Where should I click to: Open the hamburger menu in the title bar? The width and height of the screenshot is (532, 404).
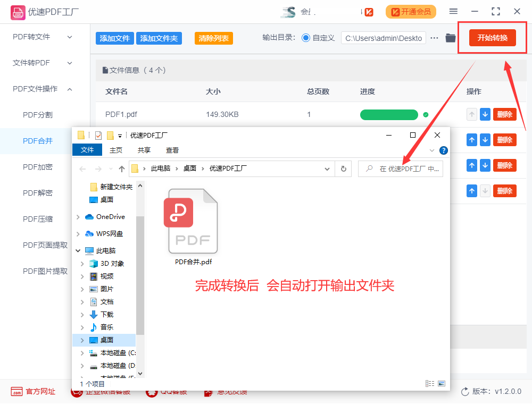point(453,12)
